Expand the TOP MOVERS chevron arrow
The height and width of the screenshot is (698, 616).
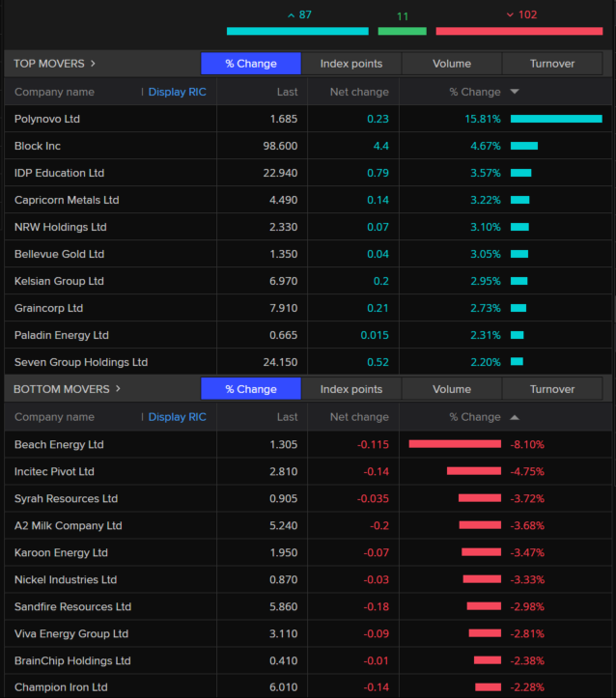pos(93,64)
